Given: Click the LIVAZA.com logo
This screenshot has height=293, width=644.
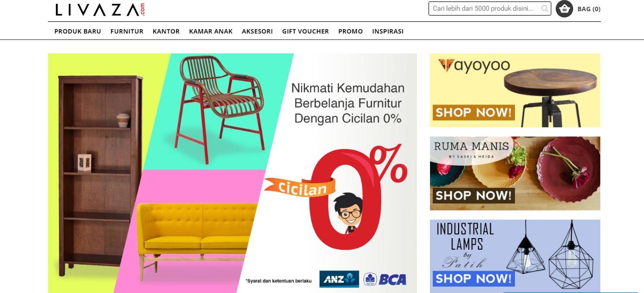Looking at the screenshot, I should coord(100,10).
